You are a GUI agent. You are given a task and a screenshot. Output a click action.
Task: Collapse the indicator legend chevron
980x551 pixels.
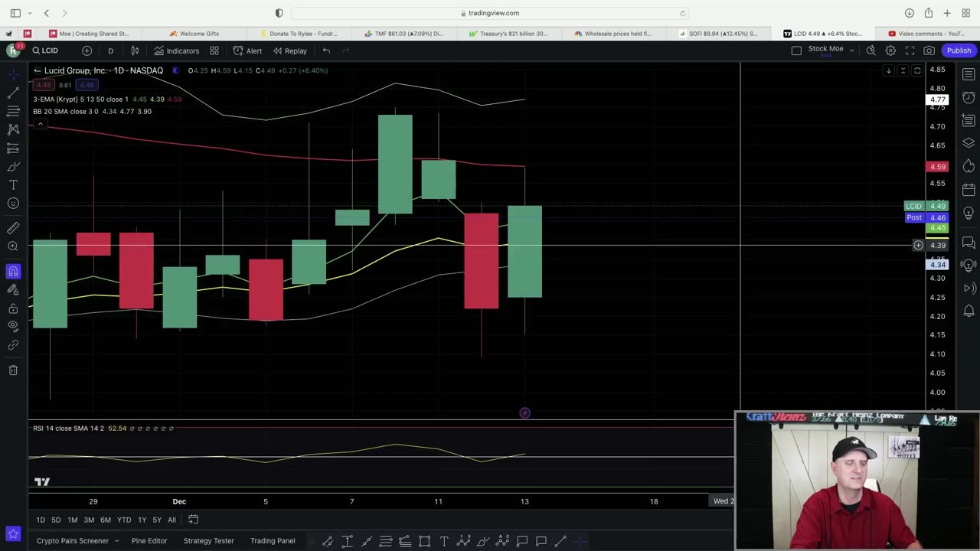[40, 124]
